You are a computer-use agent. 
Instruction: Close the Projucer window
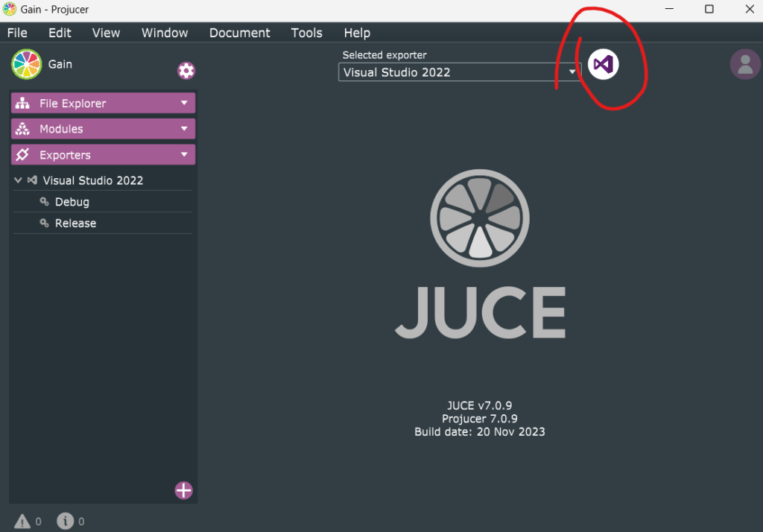pyautogui.click(x=750, y=9)
